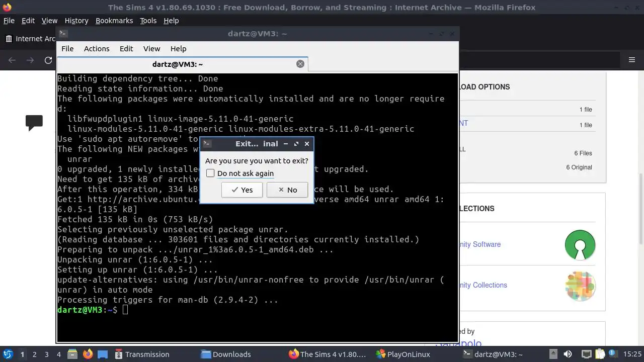Open the terminal Edit menu
Image resolution: width=644 pixels, height=362 pixels.
tap(126, 49)
